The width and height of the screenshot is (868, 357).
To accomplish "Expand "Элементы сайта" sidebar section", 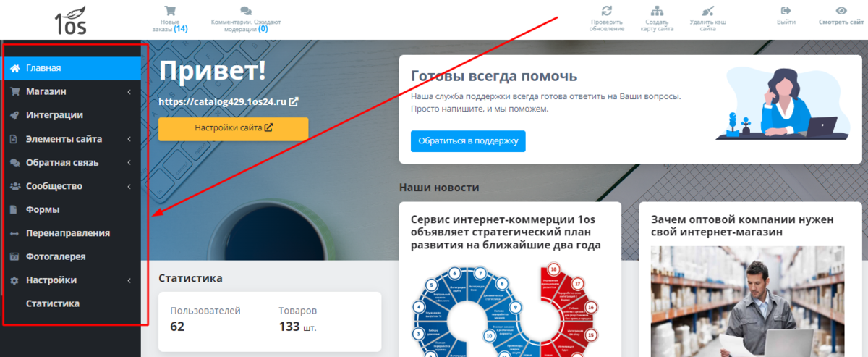I will click(129, 139).
